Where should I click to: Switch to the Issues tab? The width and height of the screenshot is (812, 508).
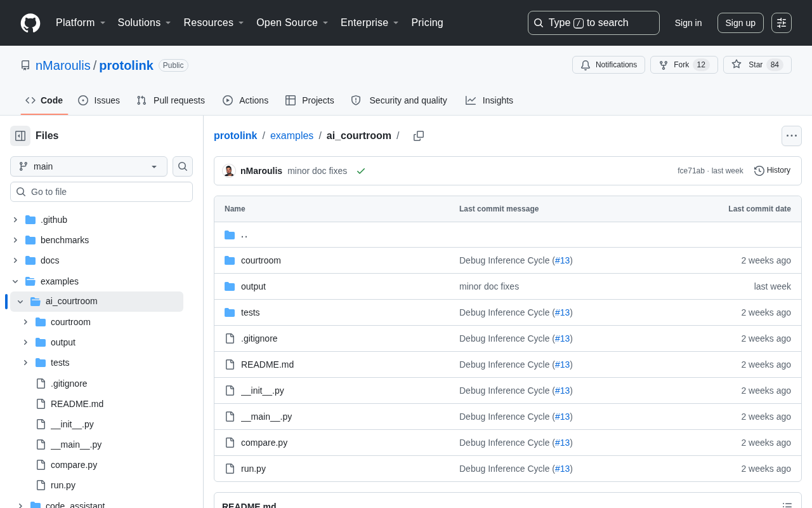pos(99,100)
